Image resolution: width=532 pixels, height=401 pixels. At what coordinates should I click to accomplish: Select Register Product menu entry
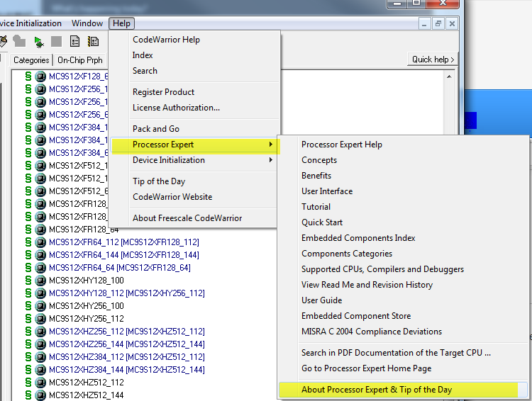[164, 92]
